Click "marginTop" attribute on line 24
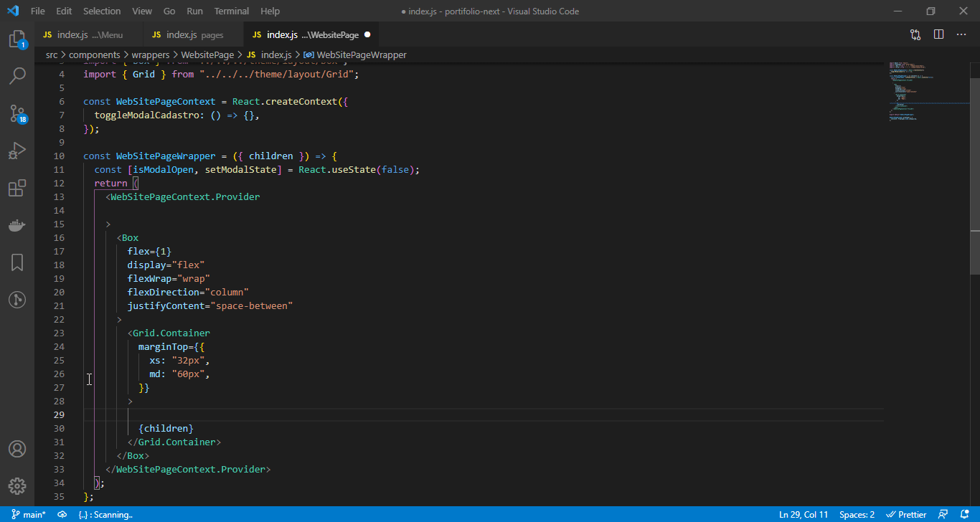This screenshot has height=522, width=980. tap(164, 347)
